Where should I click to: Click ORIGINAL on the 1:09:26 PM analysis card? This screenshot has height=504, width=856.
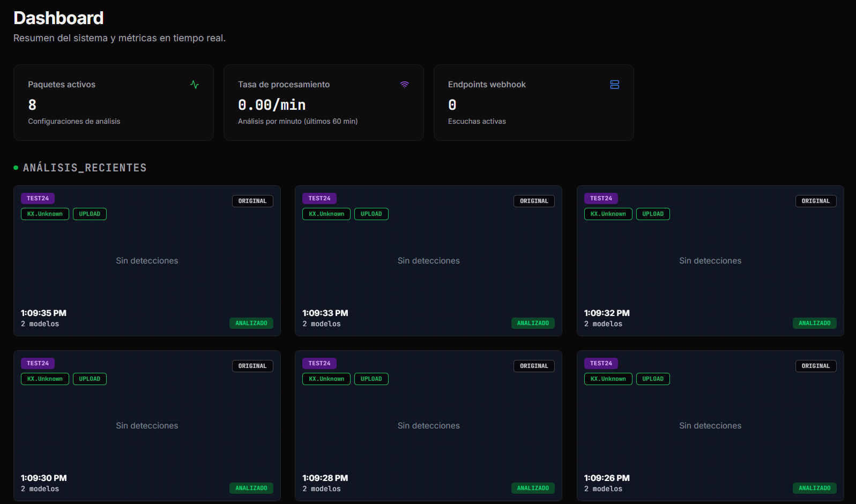(816, 366)
